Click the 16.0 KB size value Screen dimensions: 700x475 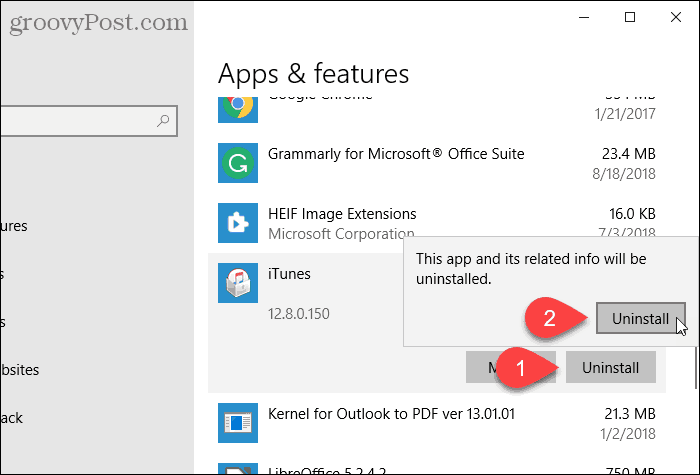[x=632, y=214]
